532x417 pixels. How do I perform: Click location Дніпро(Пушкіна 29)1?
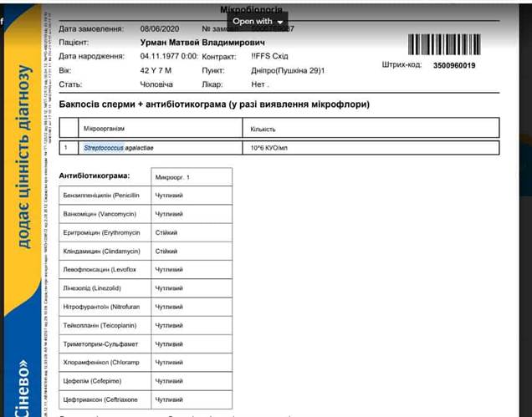pyautogui.click(x=288, y=70)
